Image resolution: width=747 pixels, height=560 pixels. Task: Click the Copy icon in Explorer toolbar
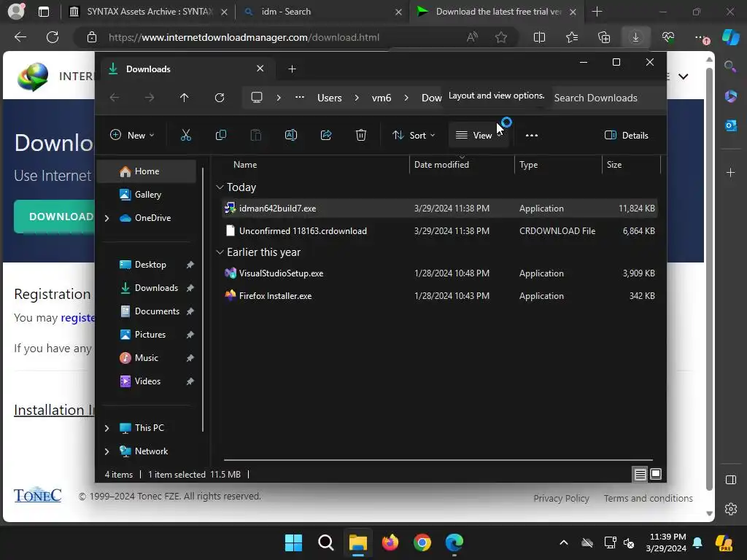pyautogui.click(x=221, y=135)
